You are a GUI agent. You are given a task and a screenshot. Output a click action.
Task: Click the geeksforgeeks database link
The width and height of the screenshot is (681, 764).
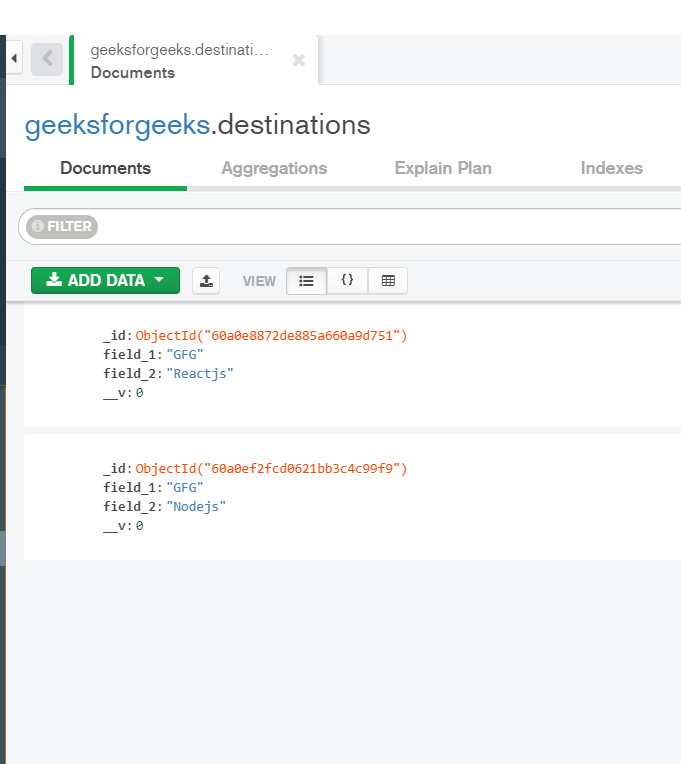(117, 125)
